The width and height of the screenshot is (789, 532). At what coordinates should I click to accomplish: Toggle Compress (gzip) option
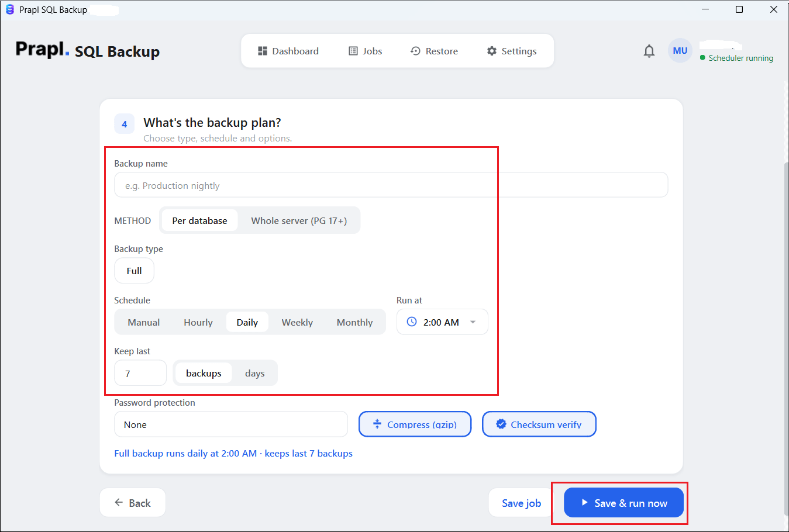click(x=415, y=424)
